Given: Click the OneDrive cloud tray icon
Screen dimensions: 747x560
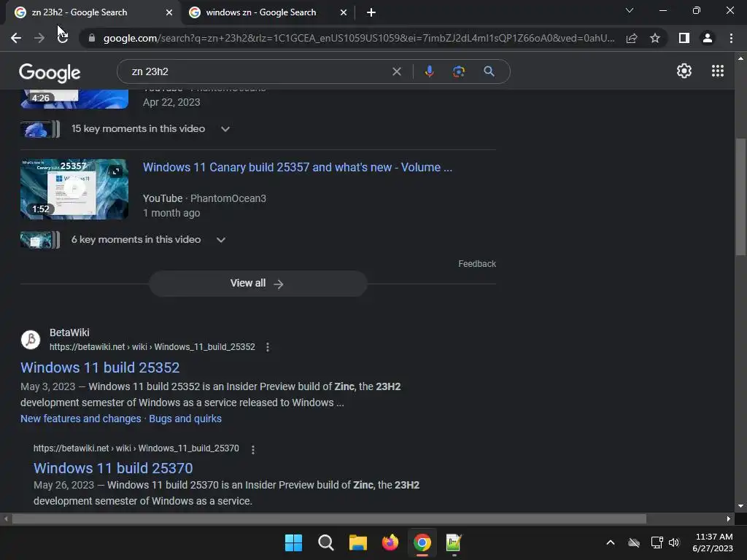Looking at the screenshot, I should [x=634, y=542].
